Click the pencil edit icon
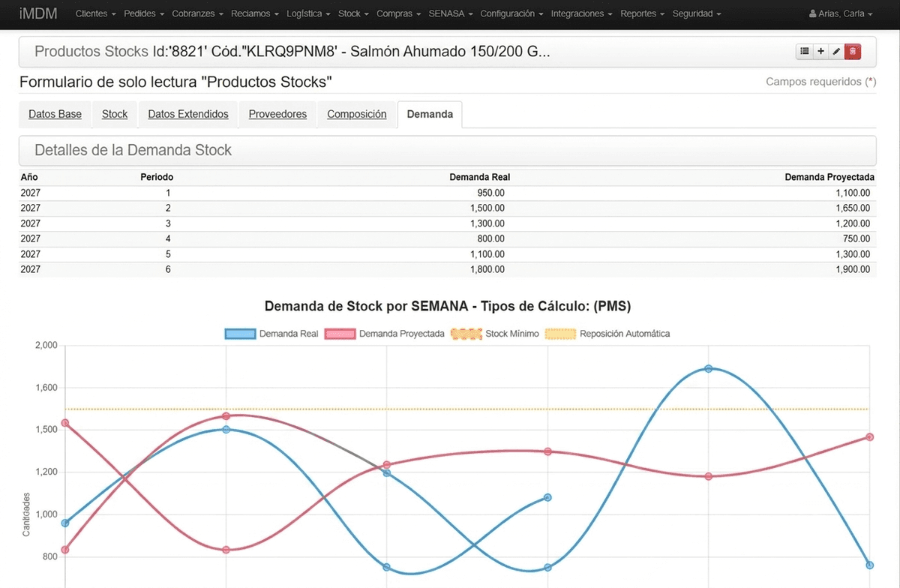900x588 pixels. [836, 52]
